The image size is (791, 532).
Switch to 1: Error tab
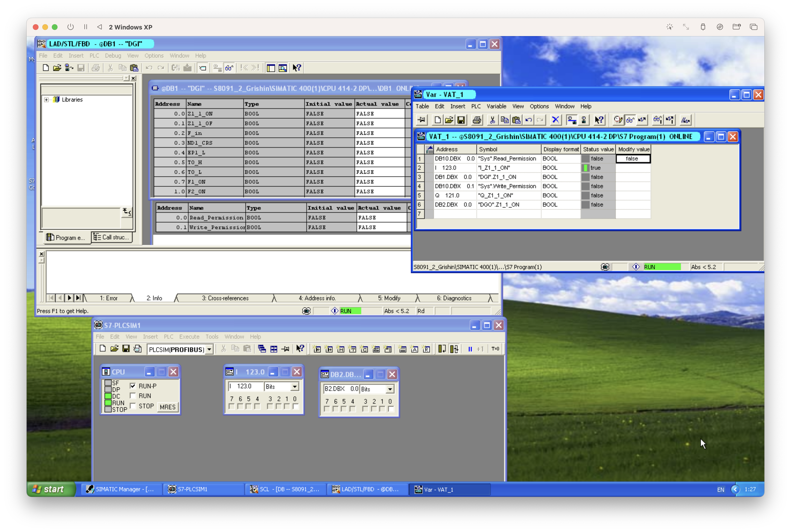coord(109,298)
